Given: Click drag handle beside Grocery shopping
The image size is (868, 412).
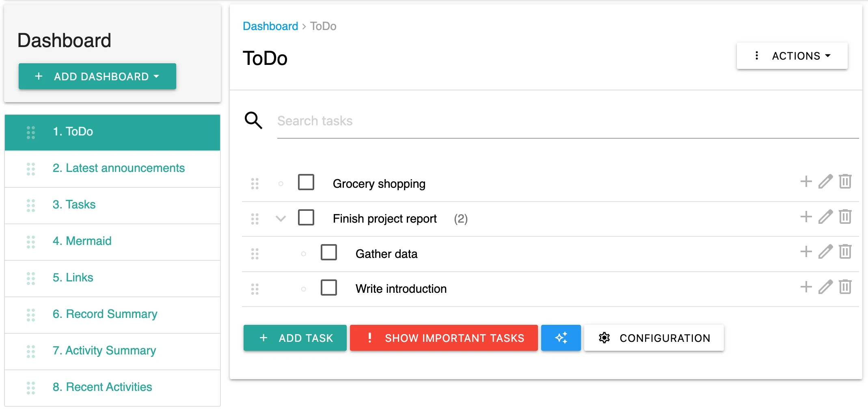Looking at the screenshot, I should click(255, 184).
